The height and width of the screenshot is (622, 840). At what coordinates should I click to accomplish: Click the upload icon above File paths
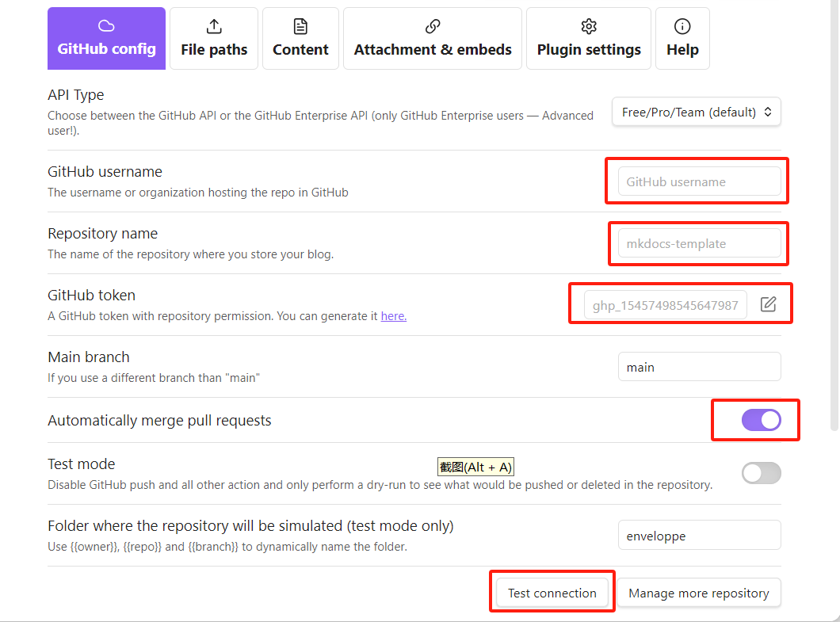click(x=214, y=27)
